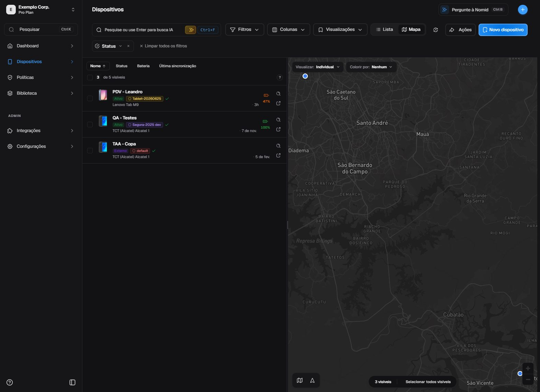540x392 pixels.
Task: Open the Filtros dropdown
Action: point(244,29)
